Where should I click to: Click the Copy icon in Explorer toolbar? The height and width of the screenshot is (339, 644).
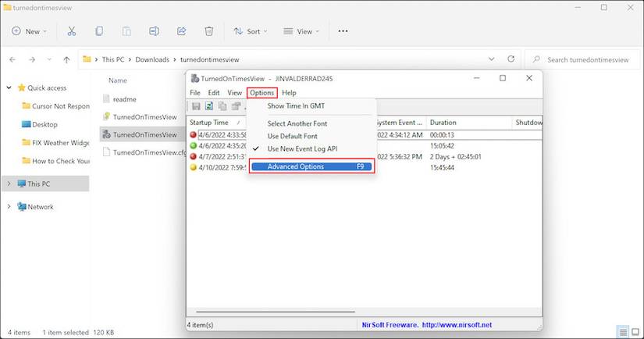click(99, 31)
